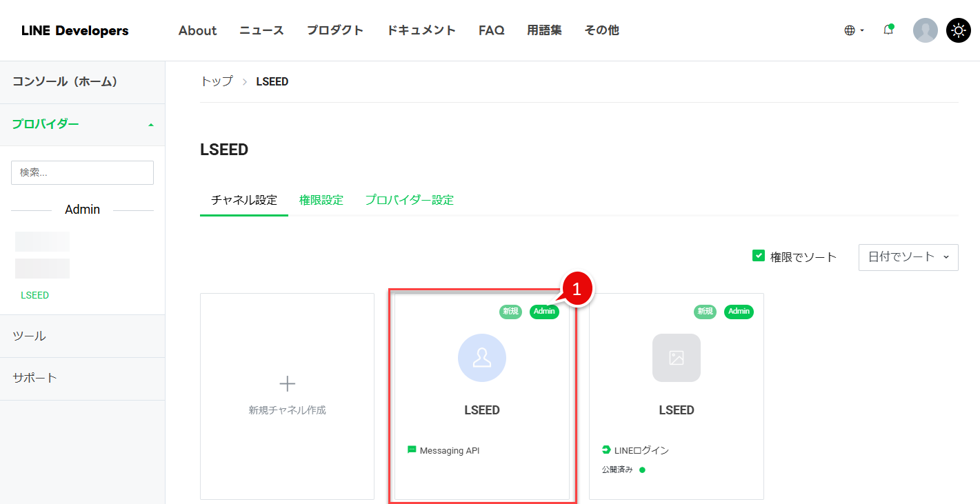Viewport: 980px width, 504px height.
Task: Click the LINE login arrow icon
Action: (606, 450)
